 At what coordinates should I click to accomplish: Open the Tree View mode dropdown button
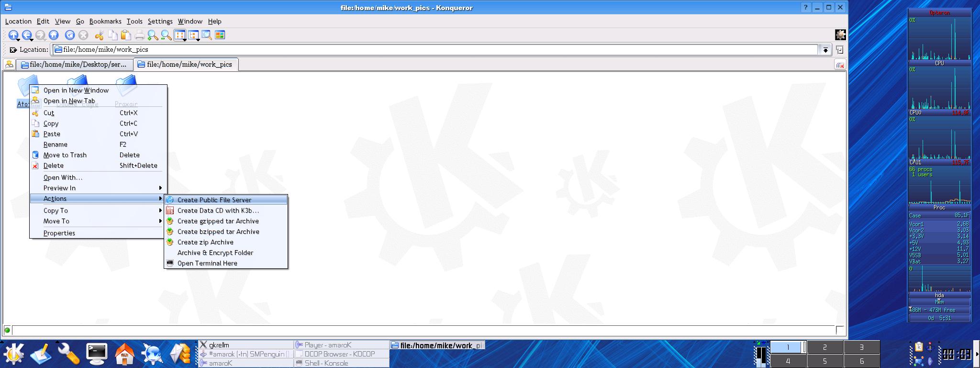194,35
